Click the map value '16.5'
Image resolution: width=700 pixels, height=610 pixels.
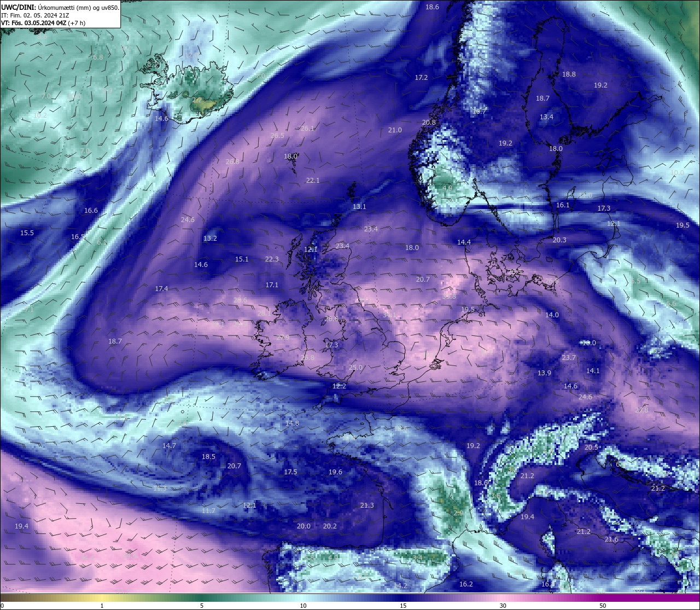click(78, 236)
